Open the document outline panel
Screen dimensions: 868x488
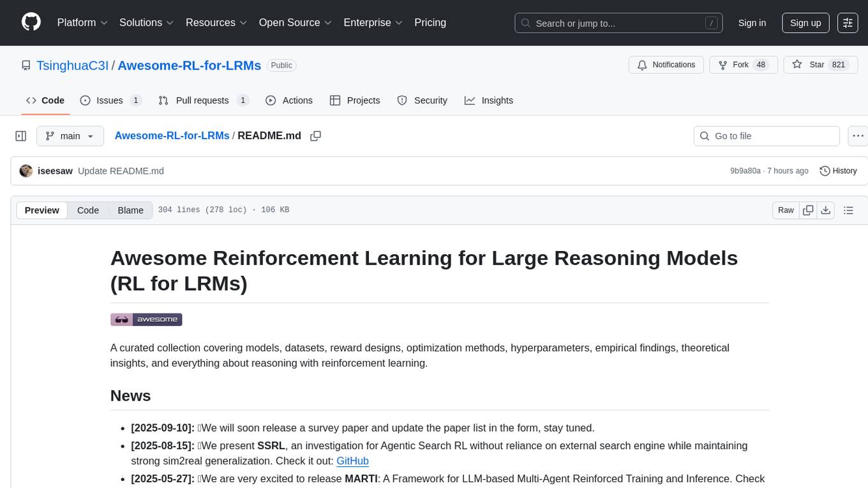pyautogui.click(x=848, y=210)
